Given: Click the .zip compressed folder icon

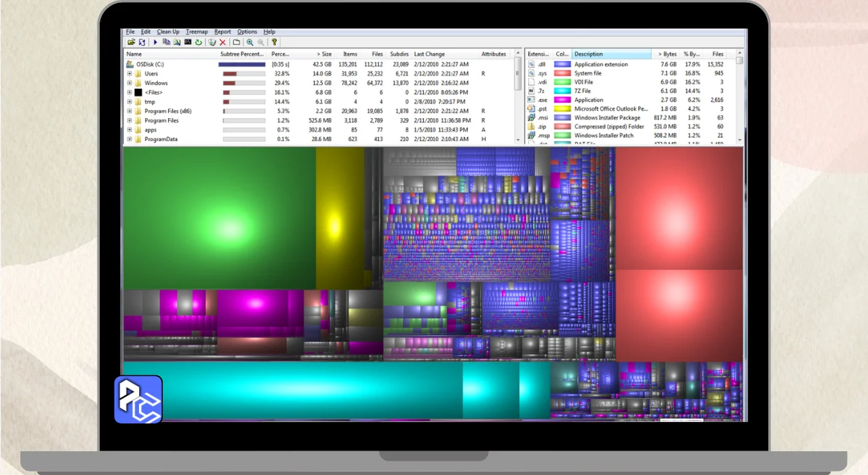Looking at the screenshot, I should click(532, 126).
